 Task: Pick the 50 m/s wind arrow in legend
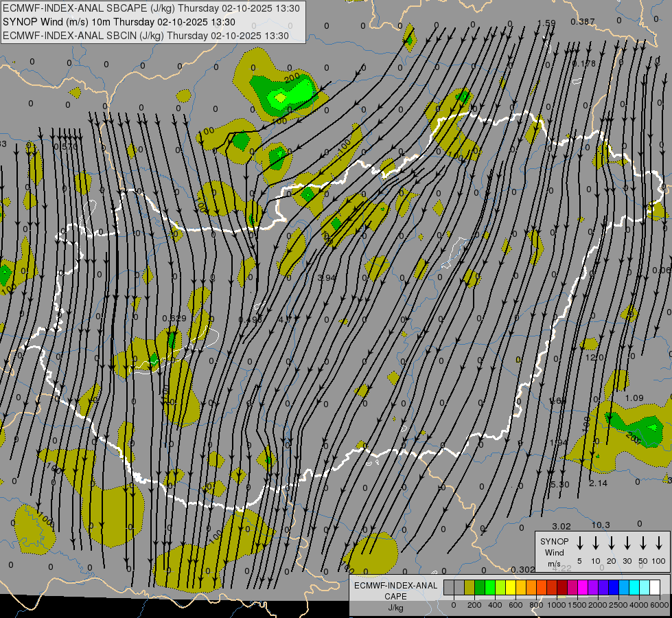coord(643,543)
